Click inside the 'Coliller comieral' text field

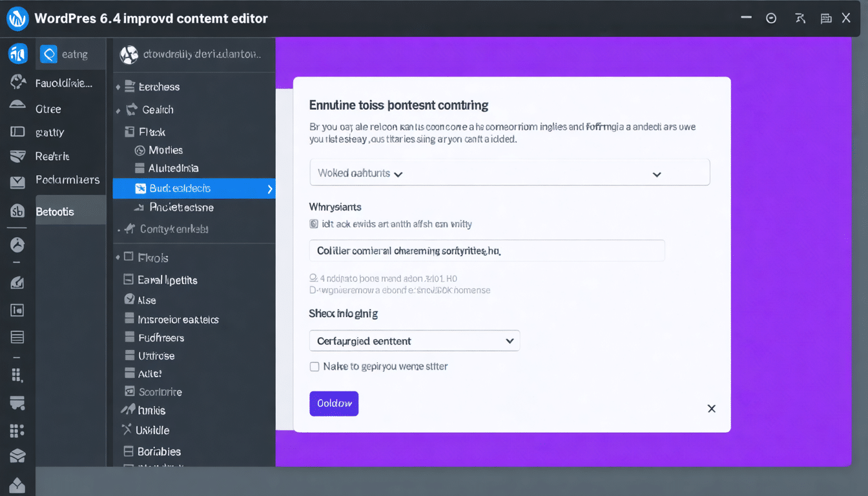[x=487, y=250]
